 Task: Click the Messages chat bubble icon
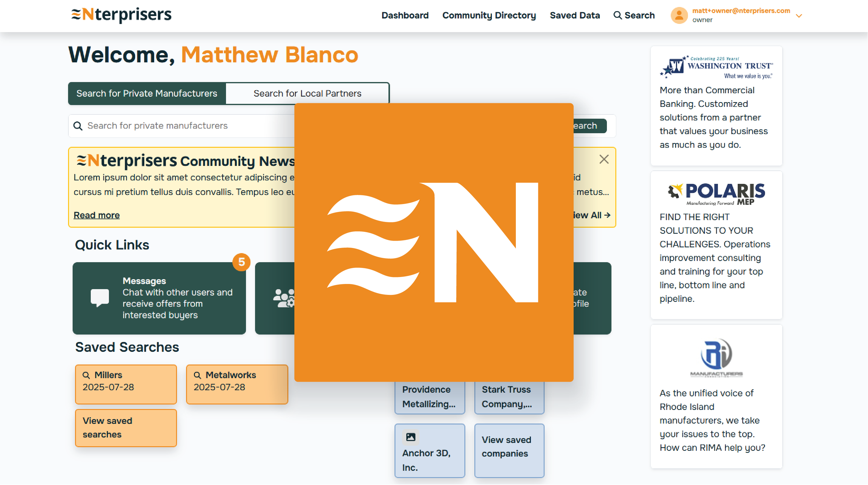(x=100, y=298)
